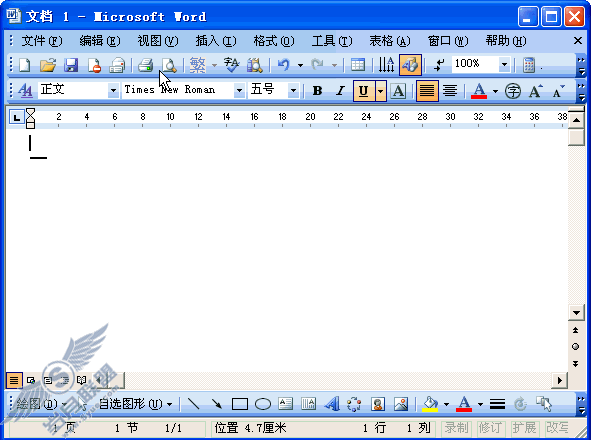This screenshot has width=592, height=440.
Task: Apply the yellow Fill Color bucket
Action: click(430, 404)
